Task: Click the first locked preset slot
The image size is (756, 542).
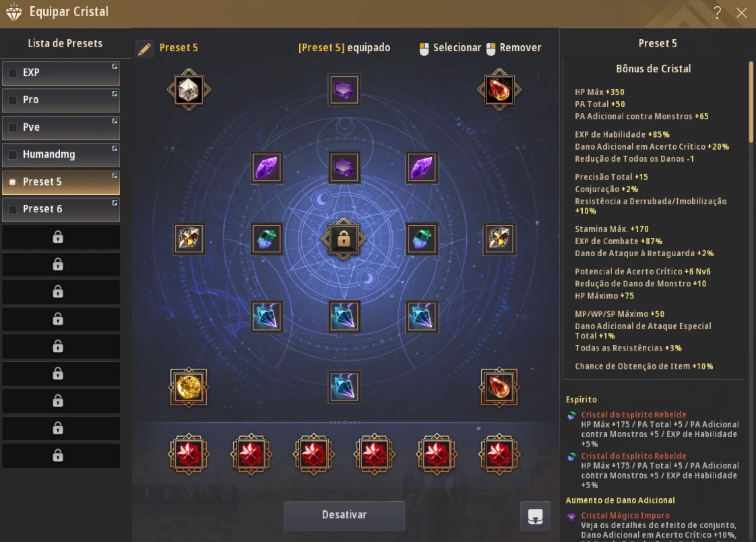Action: [61, 237]
